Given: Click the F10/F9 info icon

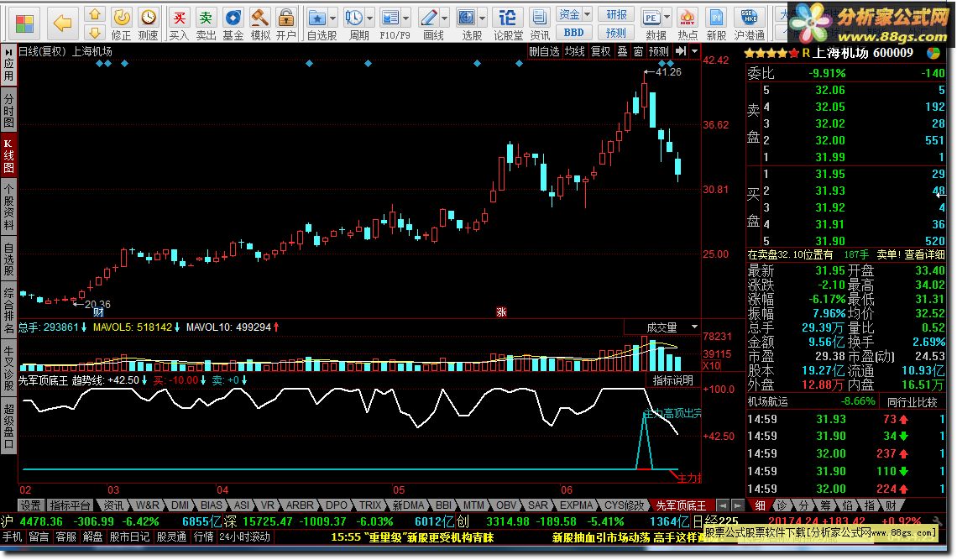Looking at the screenshot, I should pyautogui.click(x=390, y=18).
